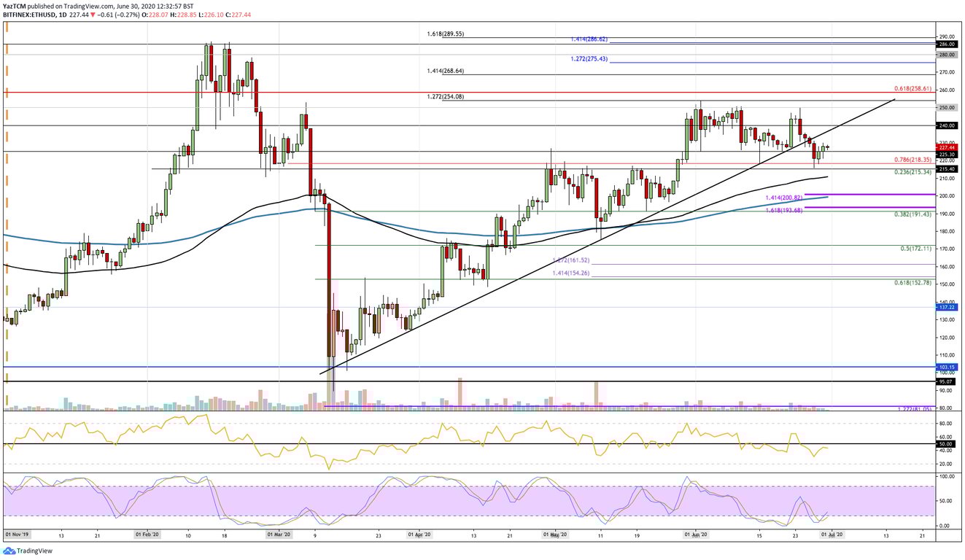The image size is (965, 560).
Task: Click the 01 Mar '20 date axis label
Action: (x=279, y=534)
